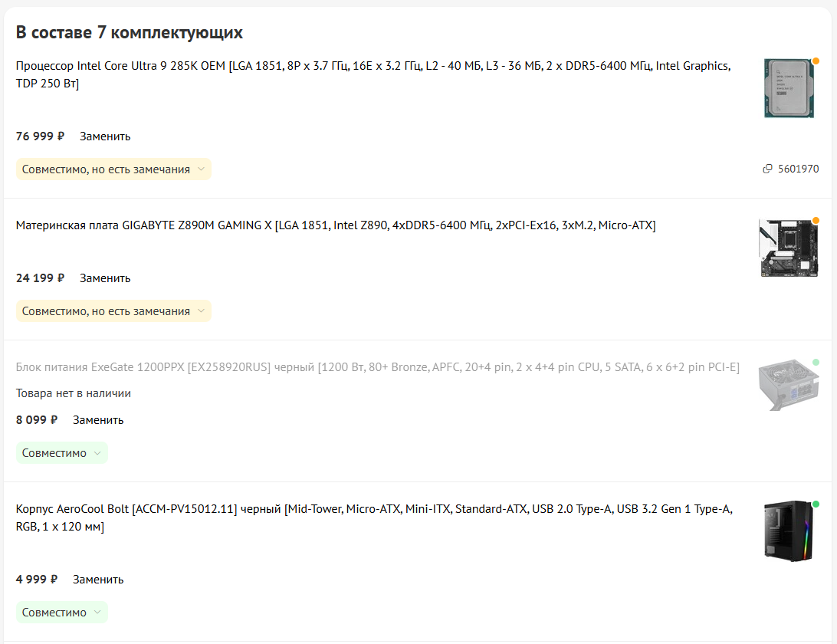Replace the Intel Core Ultra 9 processor
The height and width of the screenshot is (644, 837).
pos(105,136)
